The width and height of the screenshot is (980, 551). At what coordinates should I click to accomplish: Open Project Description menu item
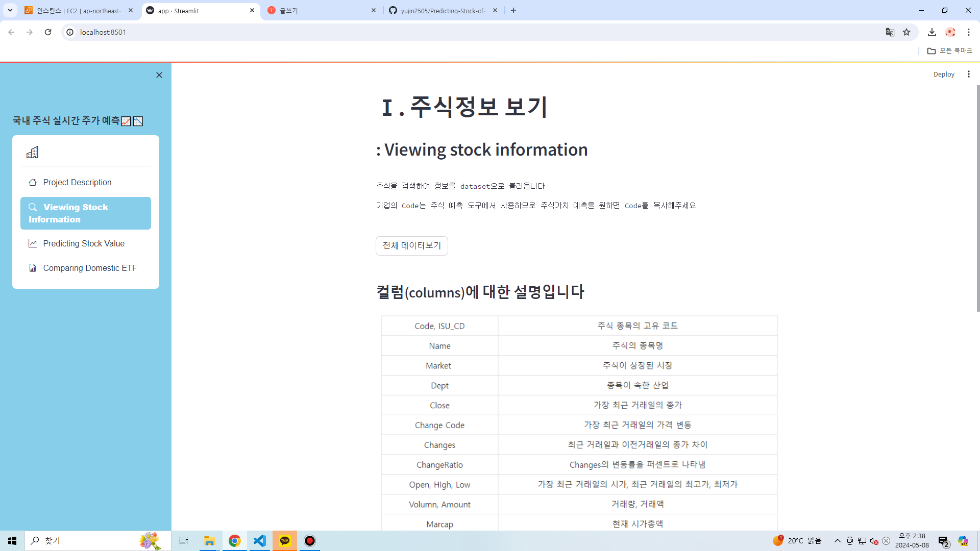(77, 182)
